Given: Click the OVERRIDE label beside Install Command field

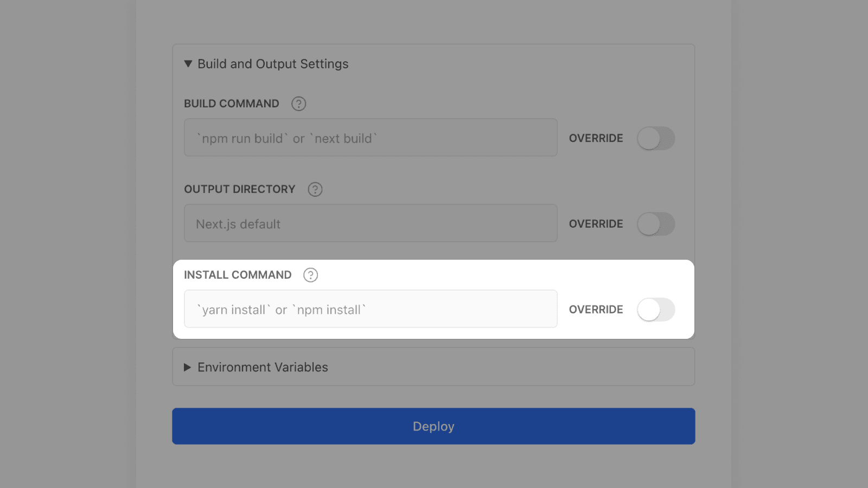Looking at the screenshot, I should tap(596, 310).
